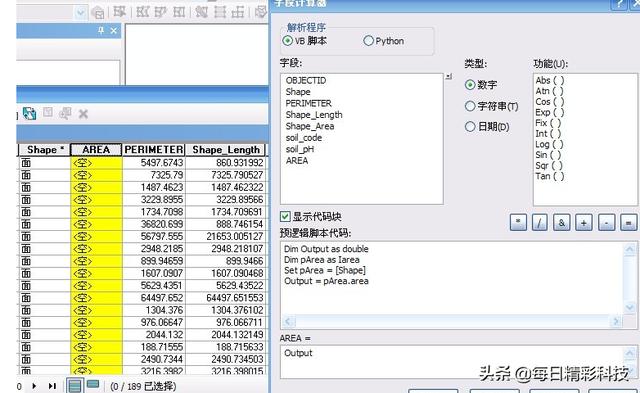Click the field calculator help ? button
Image resolution: width=640 pixels, height=393 pixels.
[619, 4]
